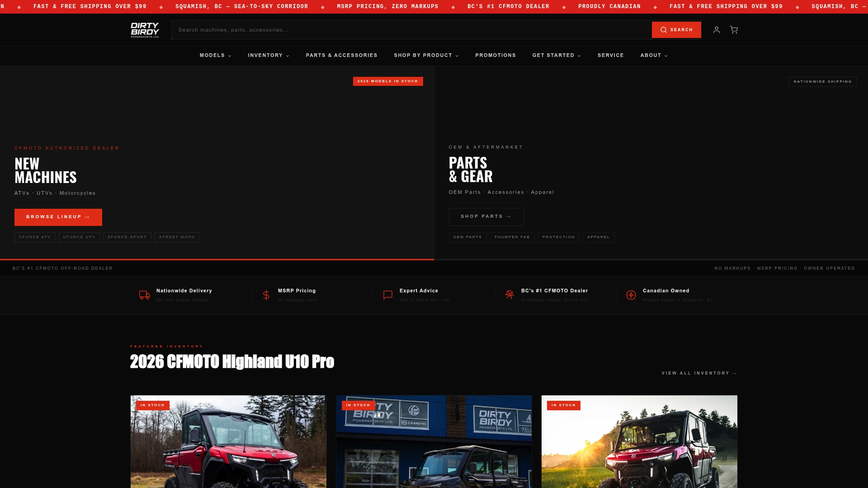Viewport: 868px width, 488px height.
Task: Click the New Machines heading
Action: click(46, 170)
